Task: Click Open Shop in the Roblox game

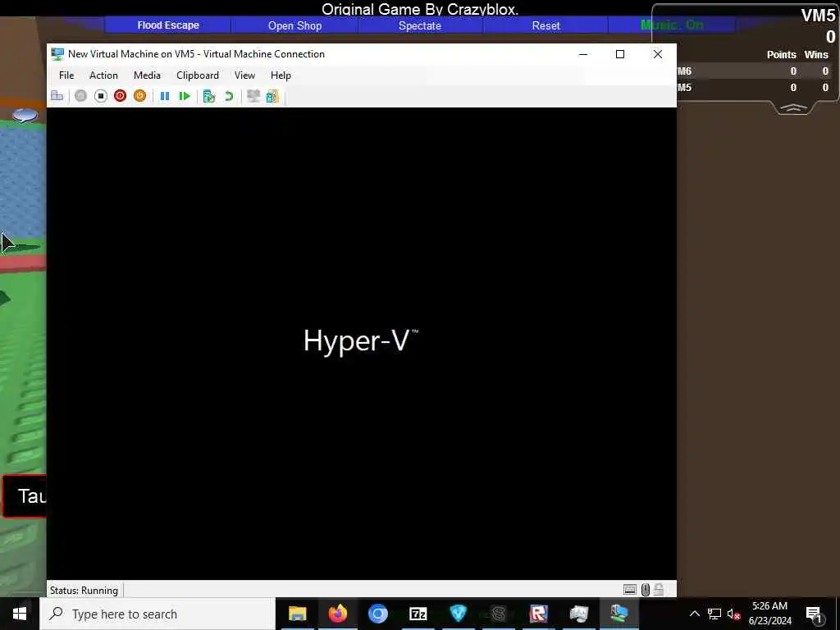Action: pyautogui.click(x=294, y=25)
